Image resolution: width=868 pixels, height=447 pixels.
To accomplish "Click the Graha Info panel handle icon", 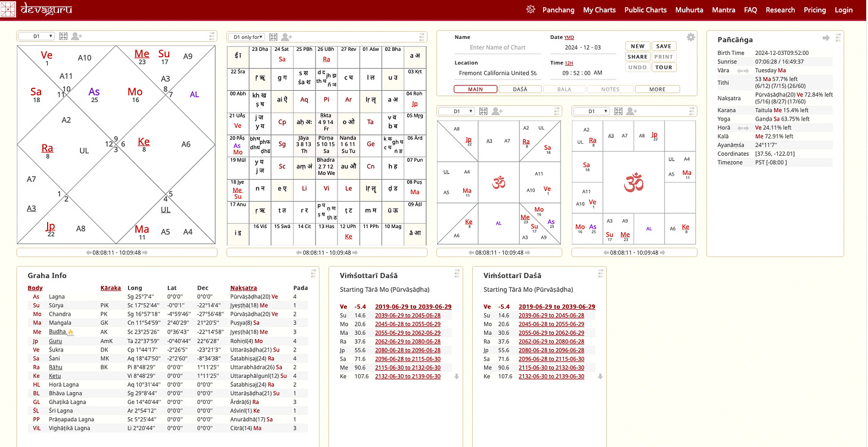I will [x=313, y=274].
